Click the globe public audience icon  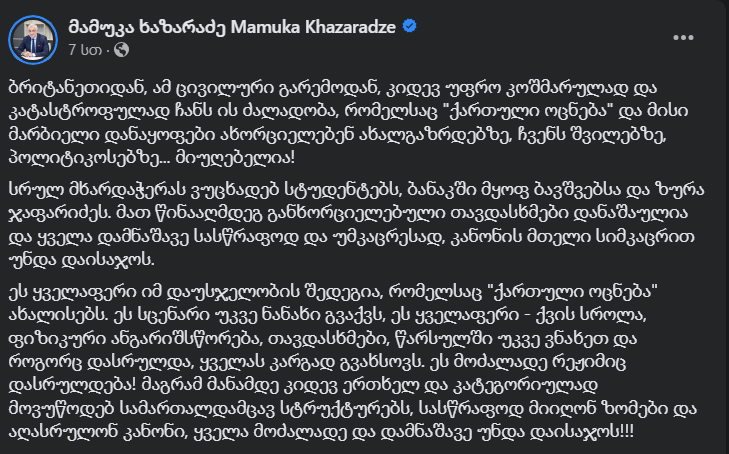pos(121,48)
